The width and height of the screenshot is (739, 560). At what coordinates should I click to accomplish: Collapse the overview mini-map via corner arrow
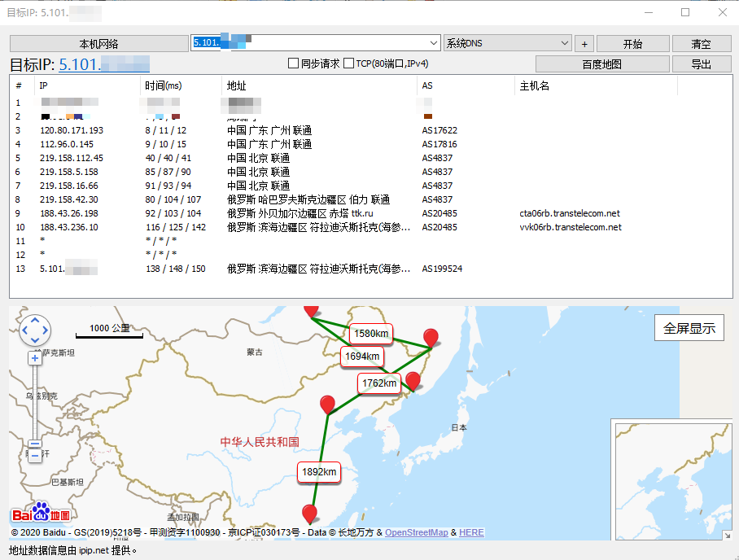727,534
